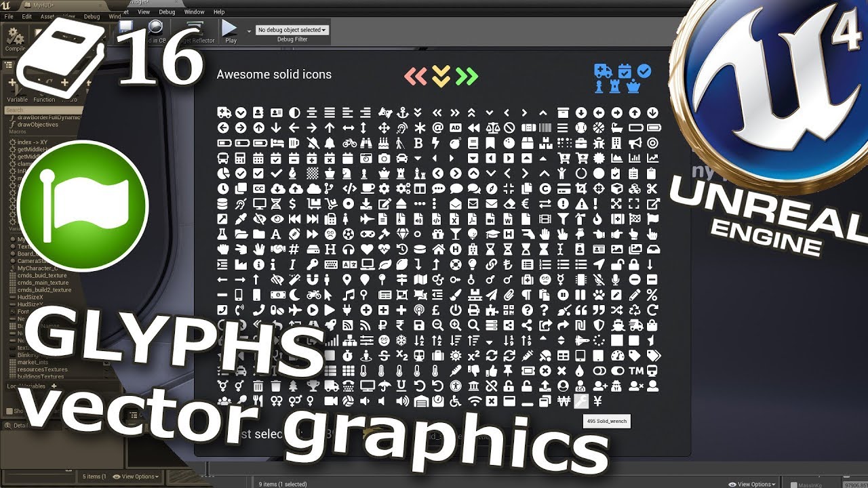Viewport: 868px width, 488px height.
Task: Select the resourcesTextures variable row
Action: (42, 369)
